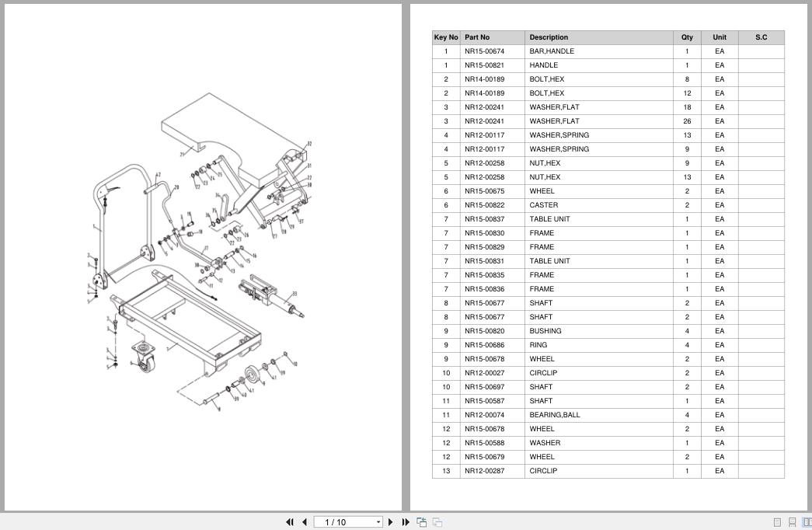Click the Key No column header
Image resolution: width=812 pixels, height=530 pixels.
446,37
